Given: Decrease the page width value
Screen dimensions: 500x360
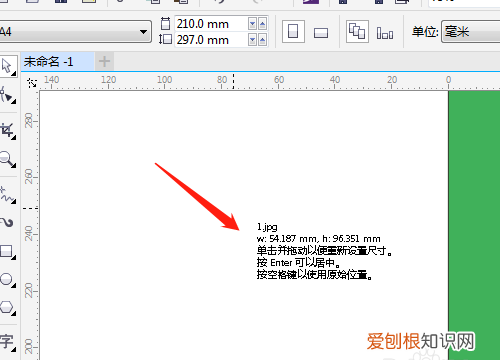Looking at the screenshot, I should click(252, 24).
